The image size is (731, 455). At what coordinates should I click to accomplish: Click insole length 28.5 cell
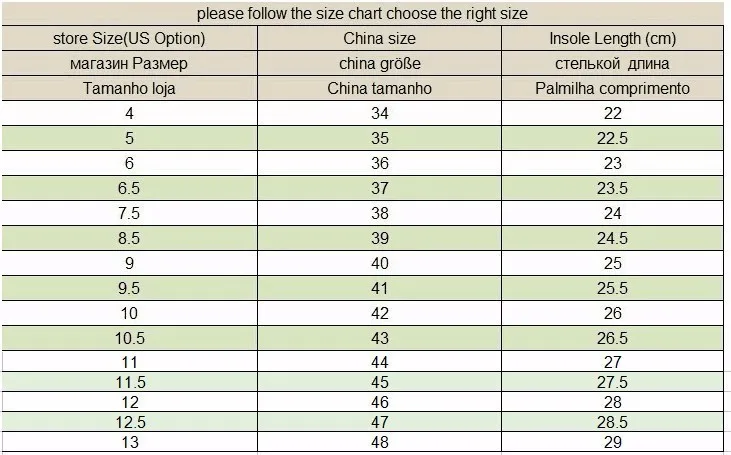613,422
